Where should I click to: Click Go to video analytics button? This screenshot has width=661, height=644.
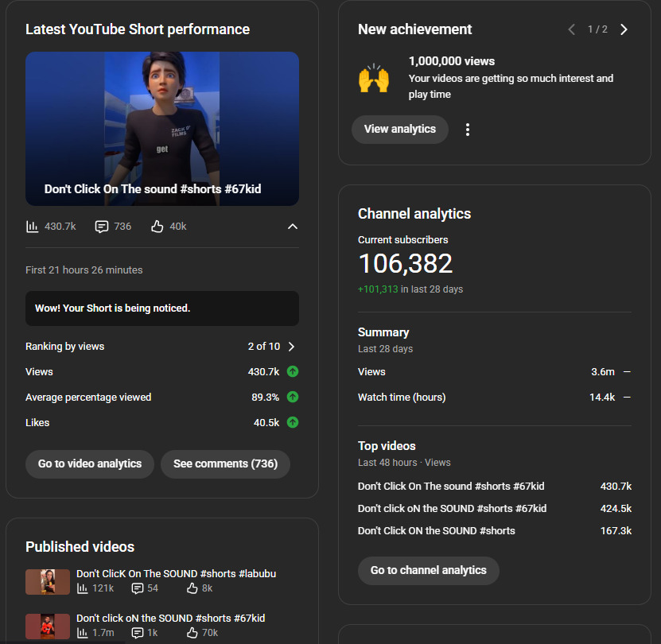point(90,464)
